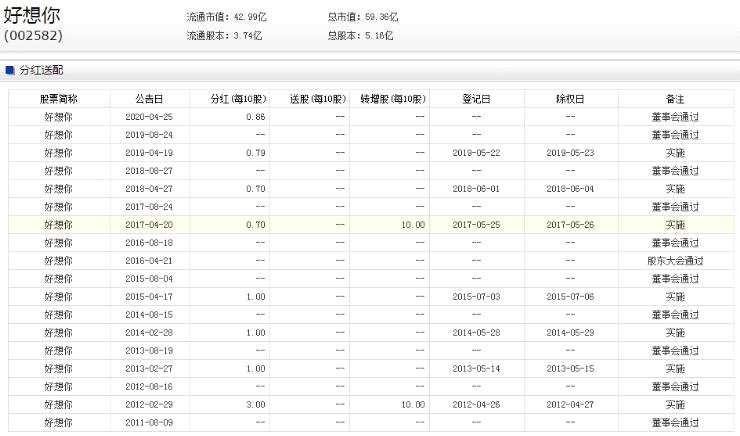The image size is (740, 436).
Task: Click the 分红(每10股) column header
Action: pyautogui.click(x=238, y=99)
